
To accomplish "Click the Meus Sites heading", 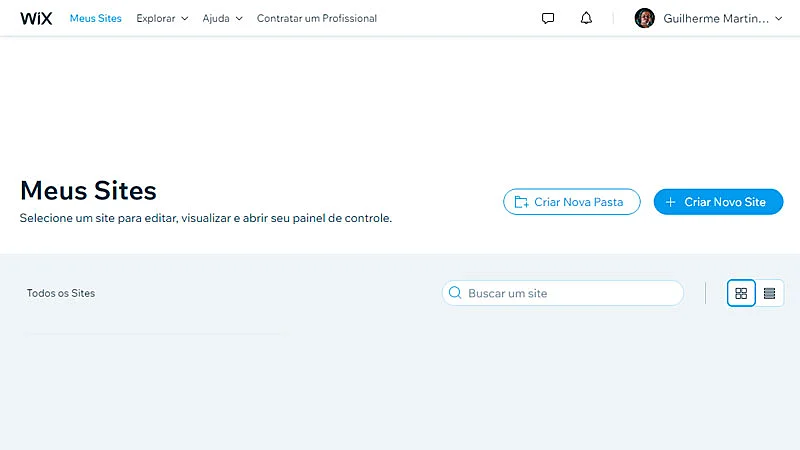I will [88, 190].
